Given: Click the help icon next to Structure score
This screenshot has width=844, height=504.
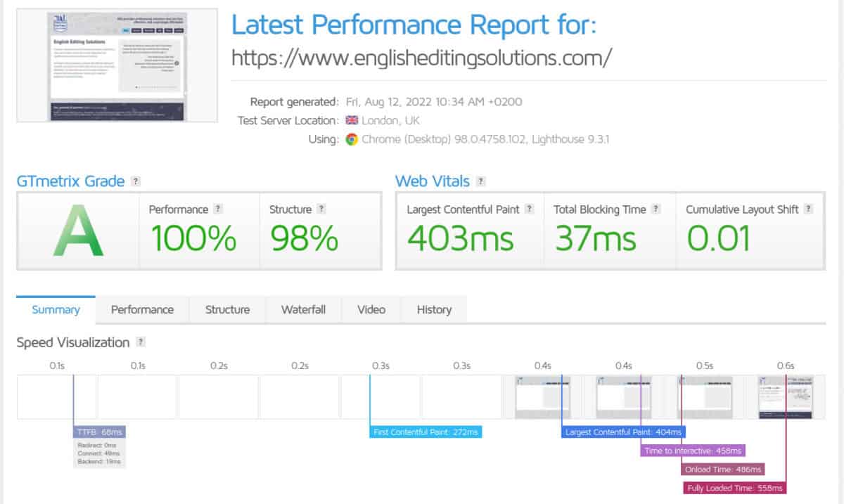Looking at the screenshot, I should [x=321, y=209].
